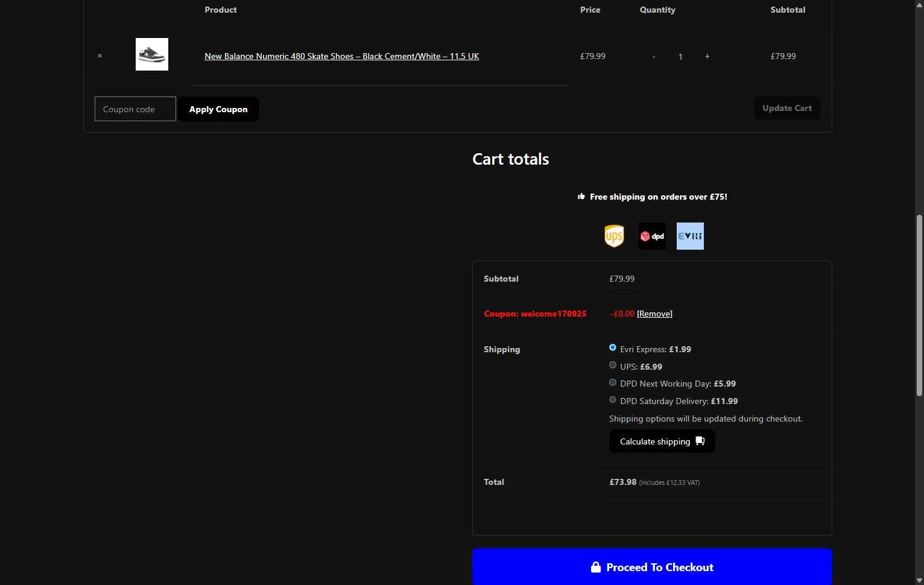Click the 'Product' column header
924x585 pixels.
click(x=221, y=10)
